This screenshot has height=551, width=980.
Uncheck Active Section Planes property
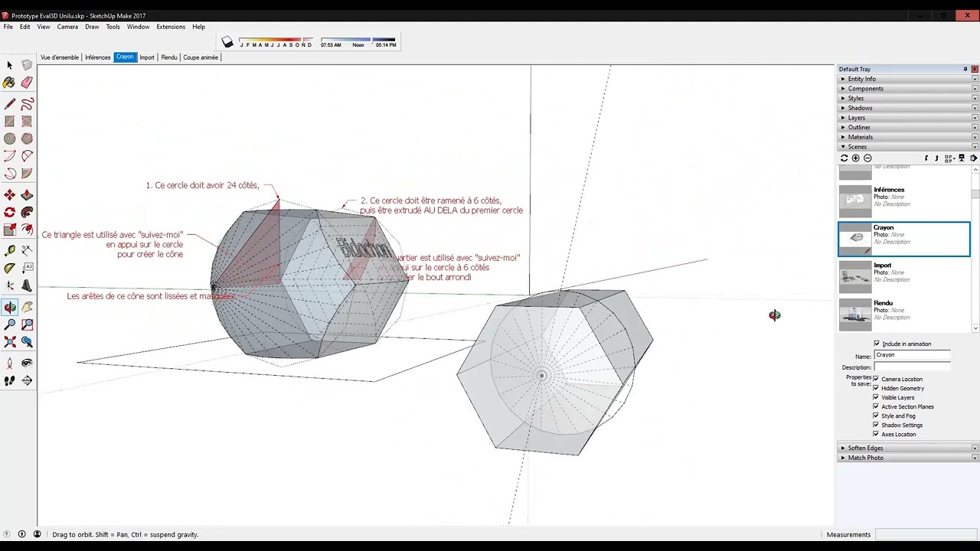pyautogui.click(x=876, y=406)
